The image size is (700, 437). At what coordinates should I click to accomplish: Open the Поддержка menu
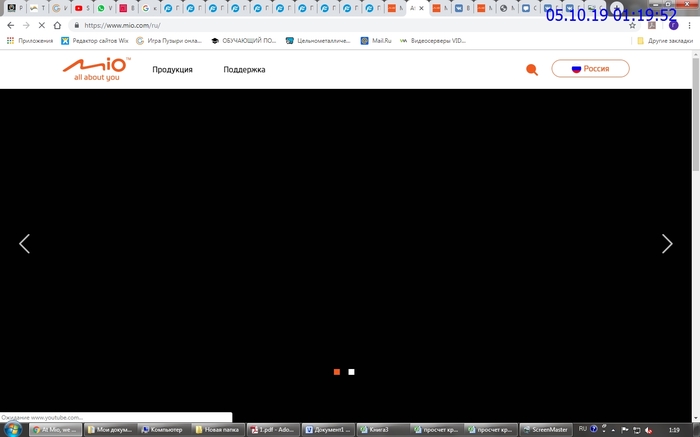click(244, 70)
